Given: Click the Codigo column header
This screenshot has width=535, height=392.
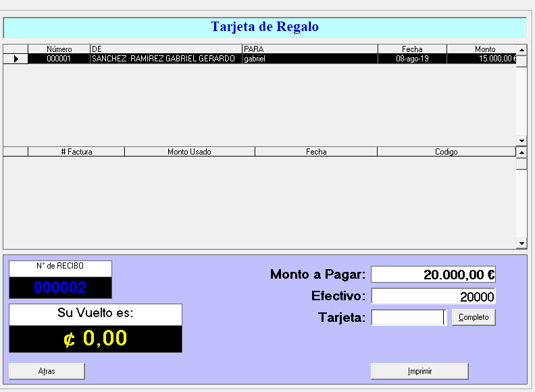Looking at the screenshot, I should pyautogui.click(x=446, y=152).
